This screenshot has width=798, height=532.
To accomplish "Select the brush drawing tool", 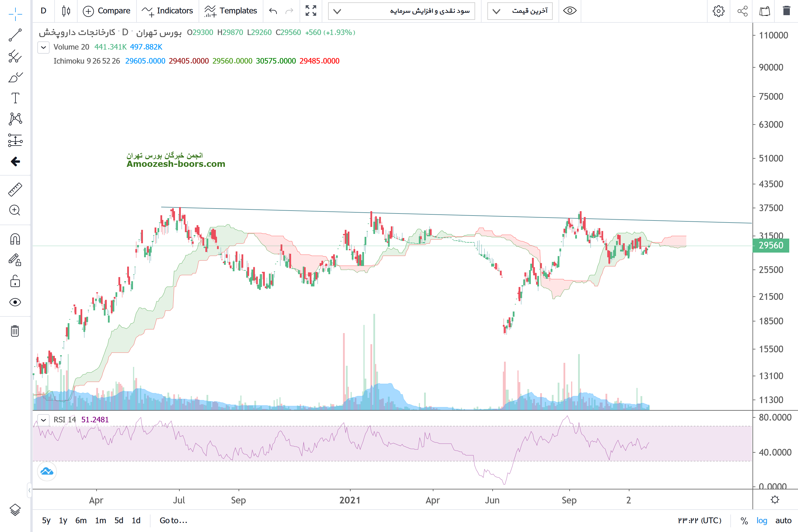I will (x=15, y=77).
